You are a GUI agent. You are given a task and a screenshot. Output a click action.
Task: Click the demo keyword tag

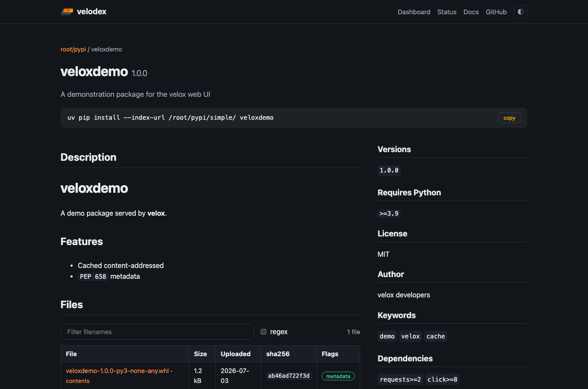pyautogui.click(x=387, y=336)
